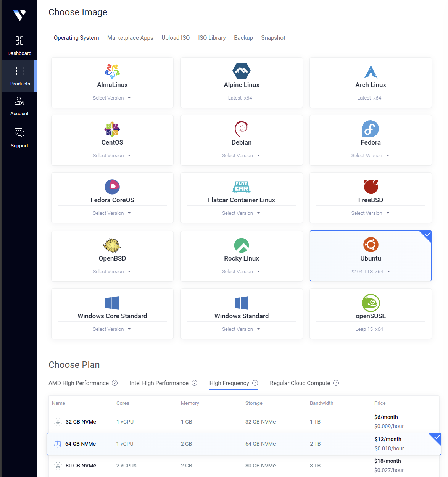The image size is (448, 477).
Task: Switch to Backup tab
Action: (243, 38)
